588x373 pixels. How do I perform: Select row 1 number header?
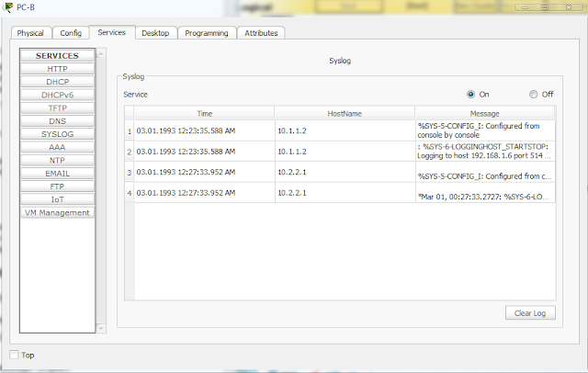130,130
